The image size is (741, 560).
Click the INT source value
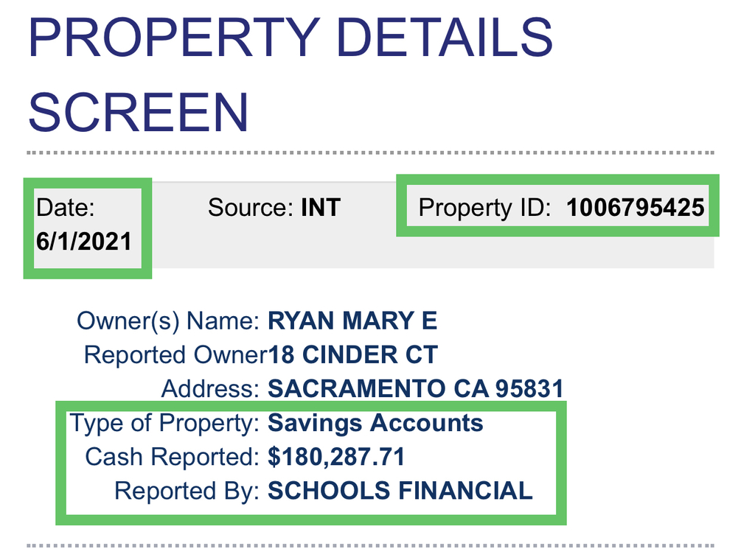[321, 208]
